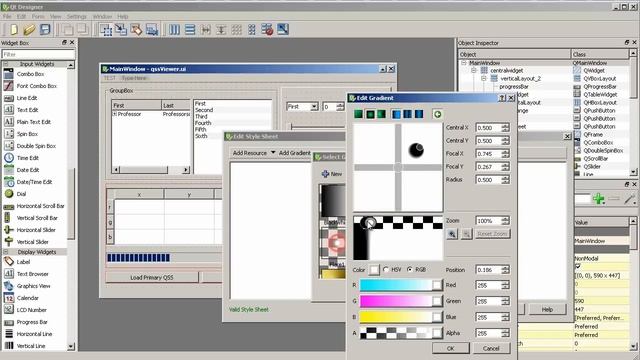Click the Open Form folder toolbar icon
The width and height of the screenshot is (640, 360).
pyautogui.click(x=29, y=29)
